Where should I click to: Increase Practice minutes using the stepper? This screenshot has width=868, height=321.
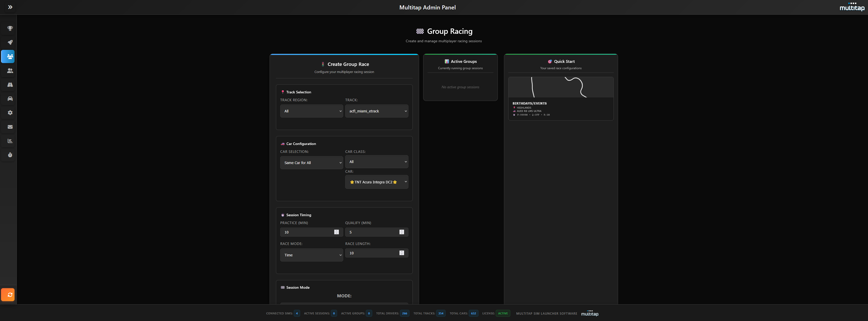click(x=336, y=230)
